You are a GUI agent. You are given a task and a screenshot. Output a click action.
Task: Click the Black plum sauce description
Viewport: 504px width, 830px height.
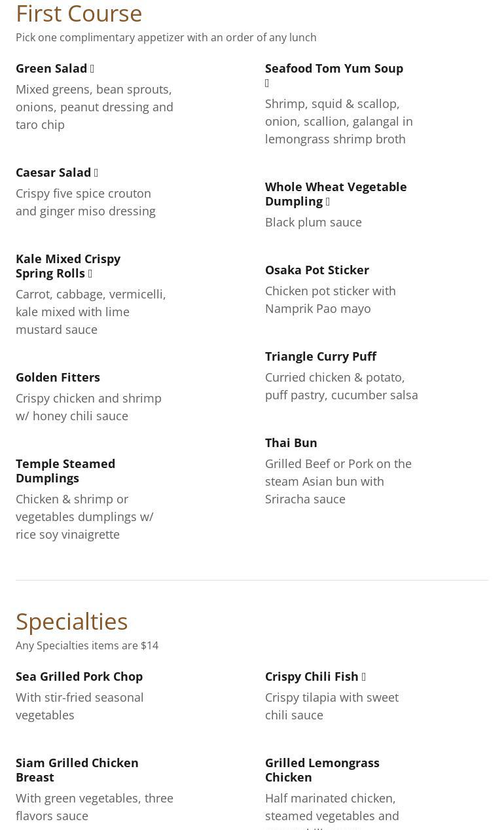coord(313,222)
